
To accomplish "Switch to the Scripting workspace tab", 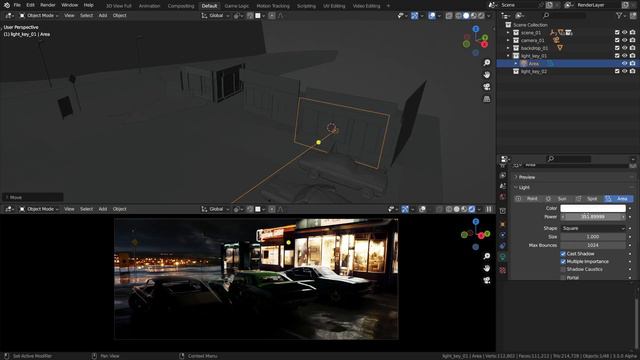I will click(x=306, y=6).
